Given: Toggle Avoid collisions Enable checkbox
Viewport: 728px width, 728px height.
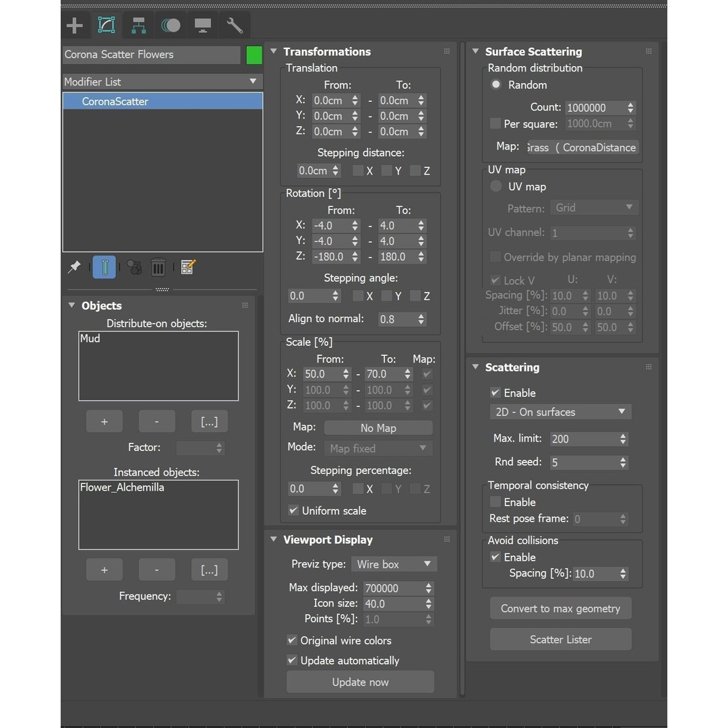Looking at the screenshot, I should (x=495, y=557).
